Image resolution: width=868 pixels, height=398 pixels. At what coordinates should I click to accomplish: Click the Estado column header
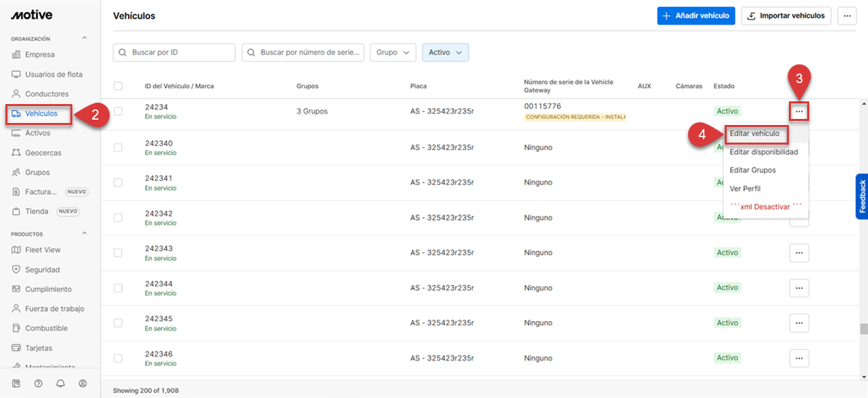tap(724, 86)
